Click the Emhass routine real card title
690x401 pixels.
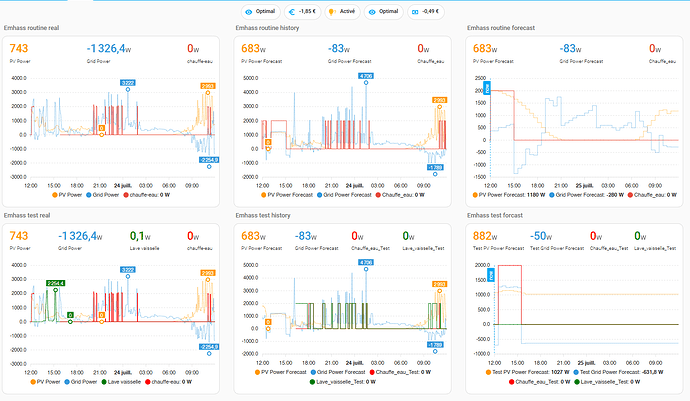point(31,28)
